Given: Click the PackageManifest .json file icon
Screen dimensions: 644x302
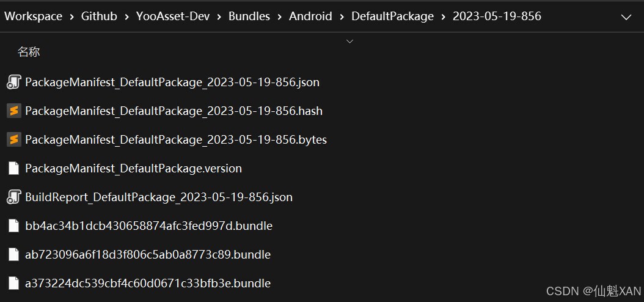Looking at the screenshot, I should 13,82.
